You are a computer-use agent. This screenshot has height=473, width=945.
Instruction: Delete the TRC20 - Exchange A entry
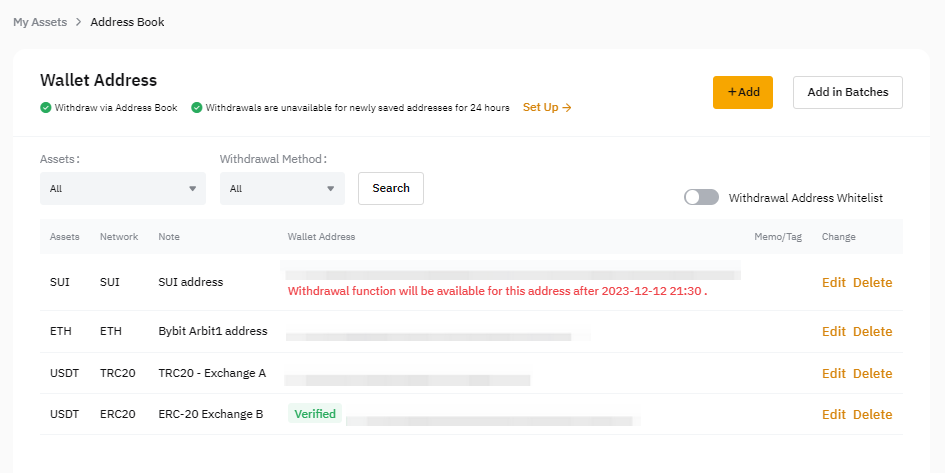click(872, 374)
